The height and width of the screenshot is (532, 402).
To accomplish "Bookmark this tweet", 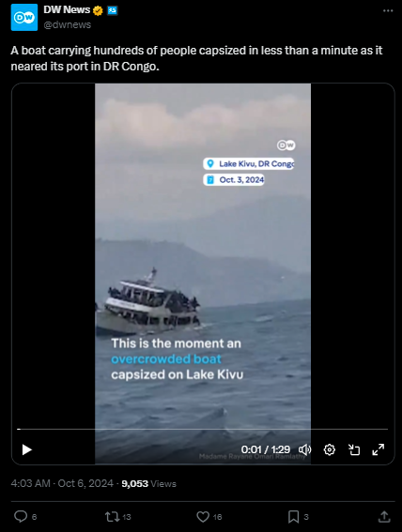I will (293, 517).
